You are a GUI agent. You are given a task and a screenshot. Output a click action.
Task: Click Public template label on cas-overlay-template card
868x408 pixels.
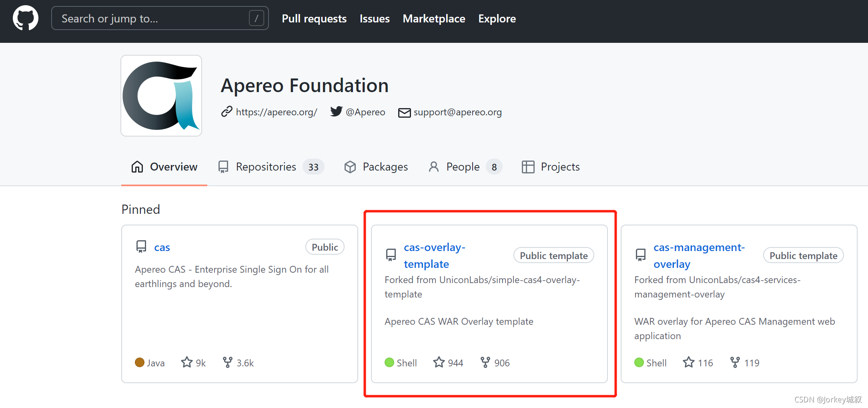tap(554, 255)
